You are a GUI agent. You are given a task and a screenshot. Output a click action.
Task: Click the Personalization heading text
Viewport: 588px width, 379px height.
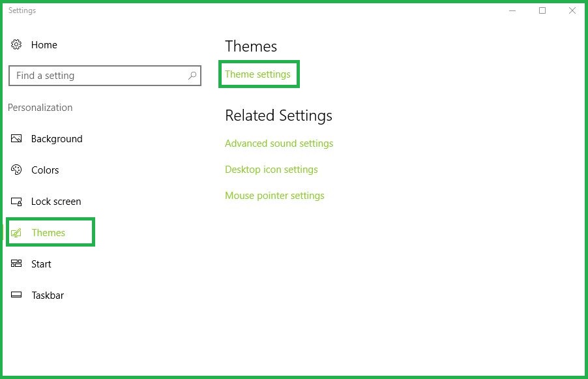point(40,108)
